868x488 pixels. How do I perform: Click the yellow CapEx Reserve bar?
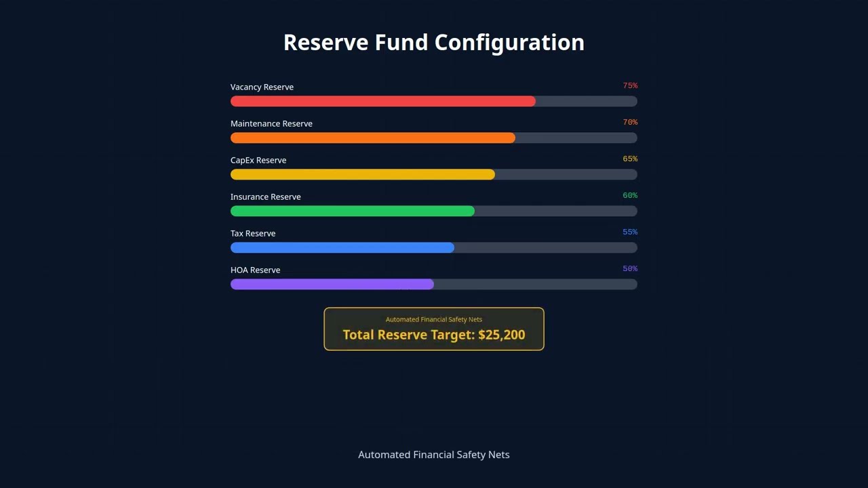[363, 175]
